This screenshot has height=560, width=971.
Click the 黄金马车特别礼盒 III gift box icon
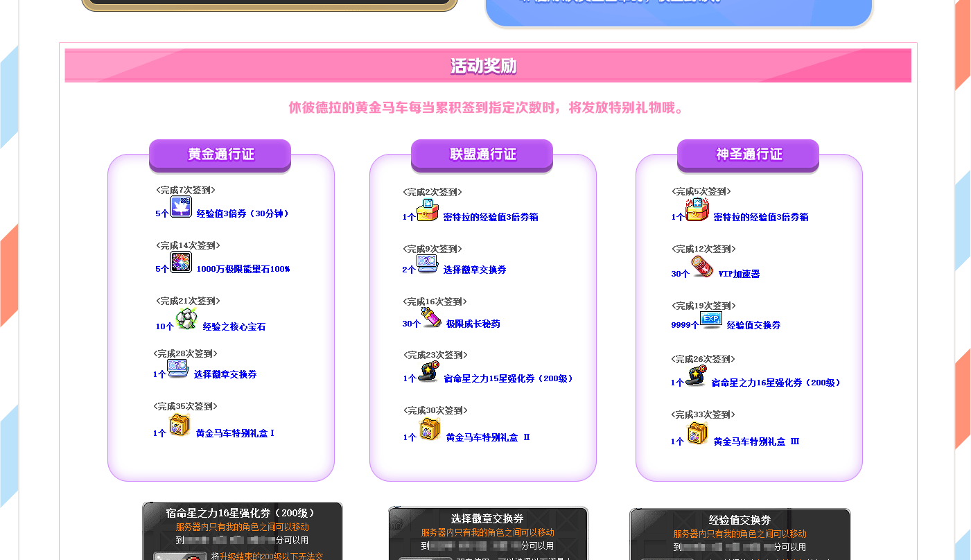tap(697, 433)
